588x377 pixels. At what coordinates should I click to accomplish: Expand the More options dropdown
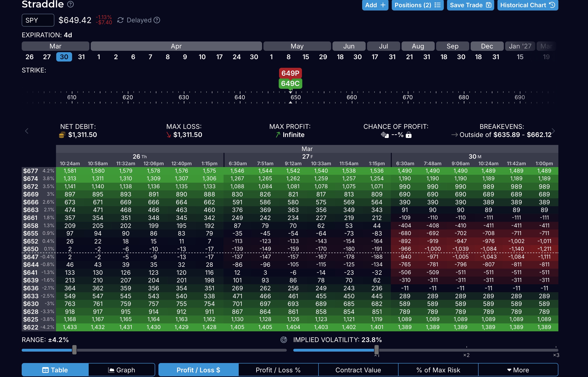point(518,370)
